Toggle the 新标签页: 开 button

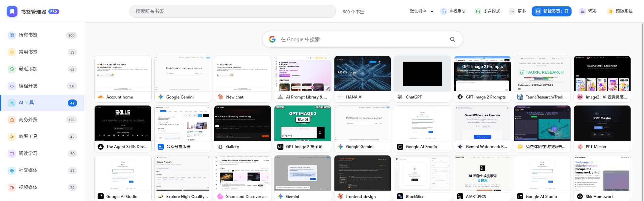551,11
